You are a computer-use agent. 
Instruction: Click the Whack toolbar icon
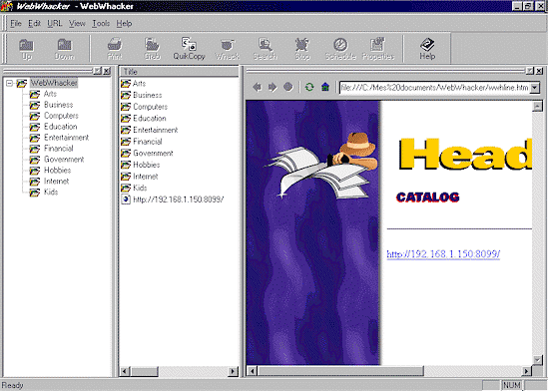pos(228,49)
